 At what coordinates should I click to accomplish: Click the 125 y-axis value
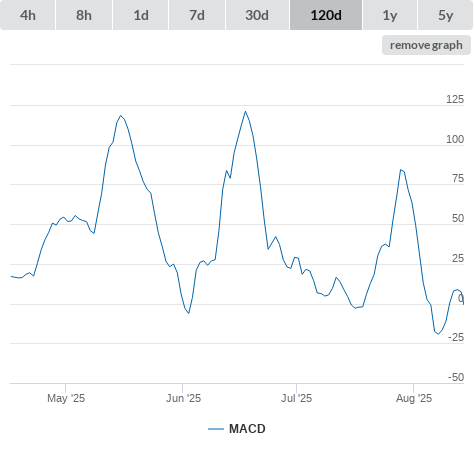(455, 99)
